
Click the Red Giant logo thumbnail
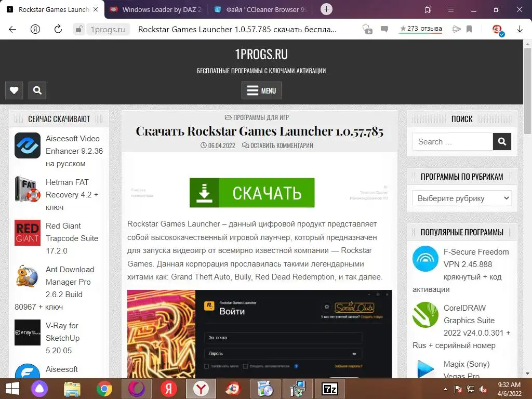point(28,233)
